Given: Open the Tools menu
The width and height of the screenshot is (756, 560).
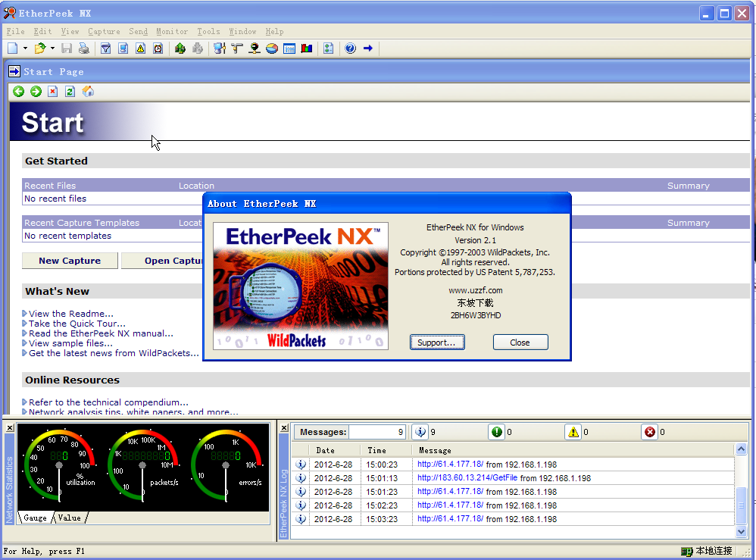Looking at the screenshot, I should pyautogui.click(x=208, y=31).
